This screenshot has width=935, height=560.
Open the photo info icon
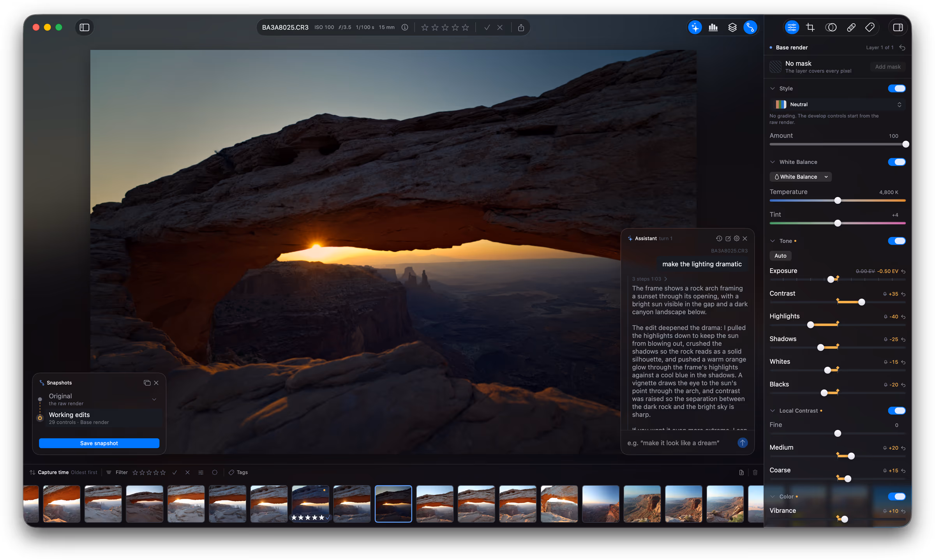coord(405,27)
